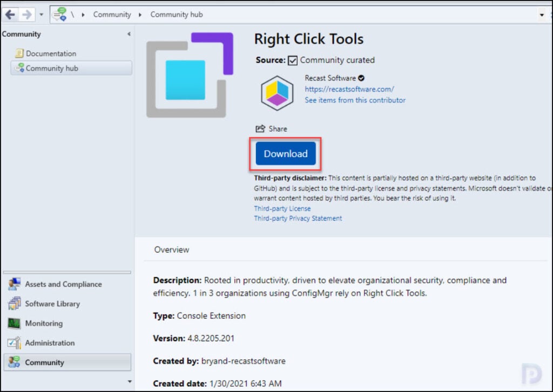Open the recastsoftware.com link
553x392 pixels.
pos(349,89)
